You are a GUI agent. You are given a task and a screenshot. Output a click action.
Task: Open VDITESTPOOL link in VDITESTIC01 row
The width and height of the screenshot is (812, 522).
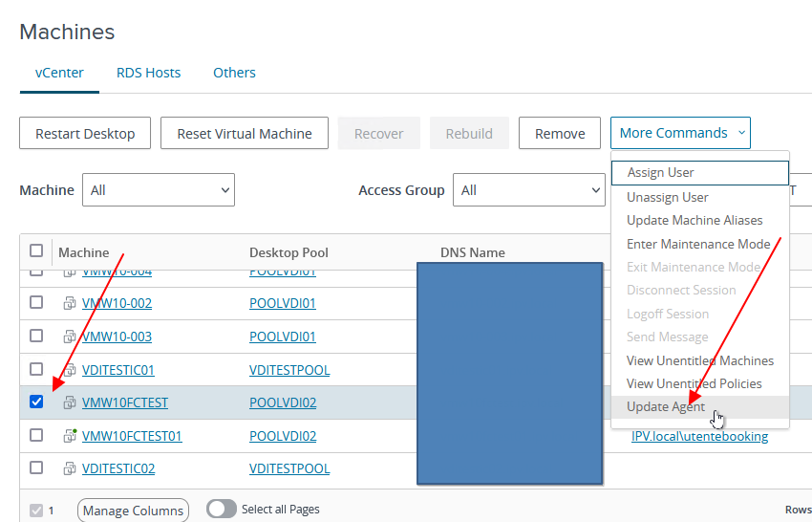pyautogui.click(x=289, y=370)
